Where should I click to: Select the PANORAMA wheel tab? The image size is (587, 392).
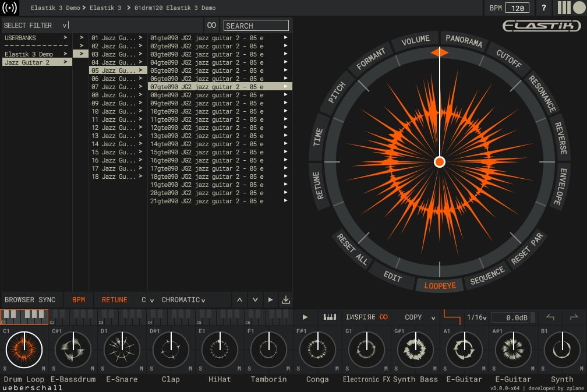coord(464,40)
